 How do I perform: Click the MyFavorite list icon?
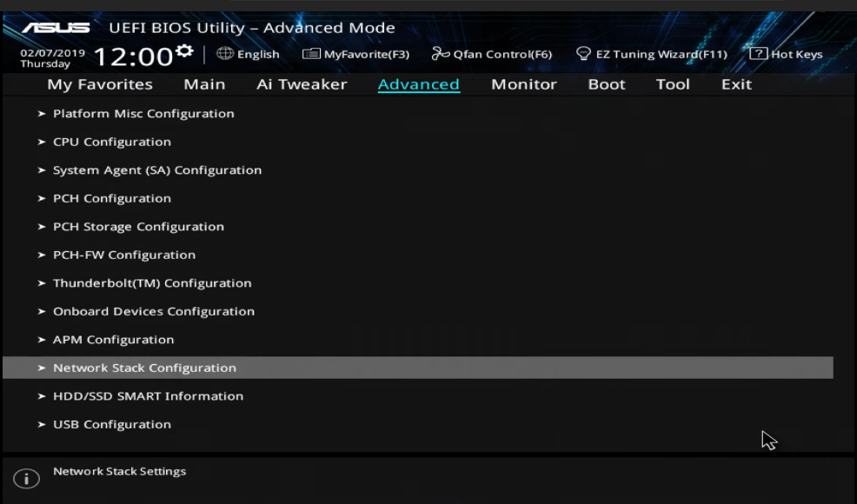(311, 54)
